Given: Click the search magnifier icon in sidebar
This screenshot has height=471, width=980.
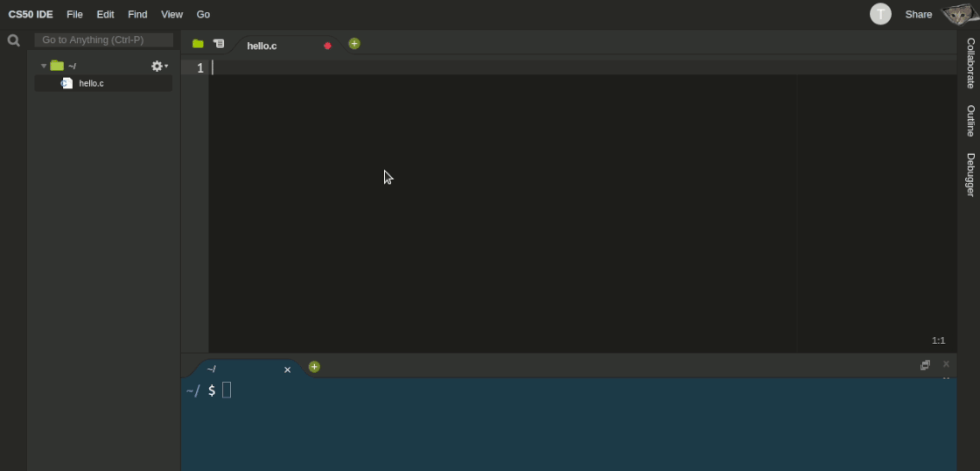Looking at the screenshot, I should pyautogui.click(x=13, y=40).
